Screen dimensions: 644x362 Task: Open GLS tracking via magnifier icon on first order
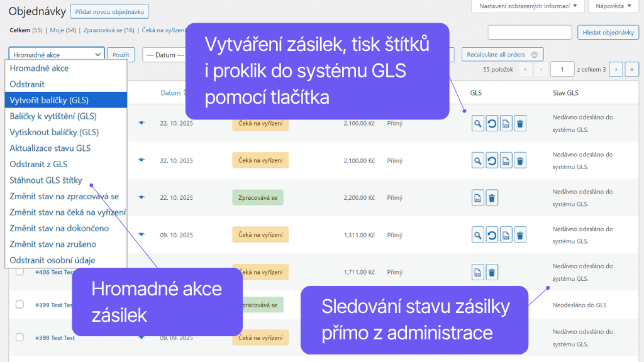[477, 123]
